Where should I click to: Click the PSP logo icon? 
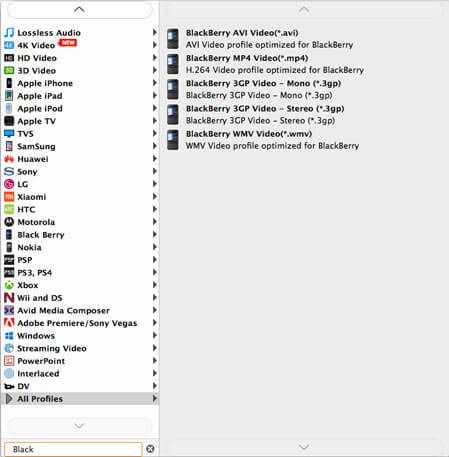pos(9,260)
